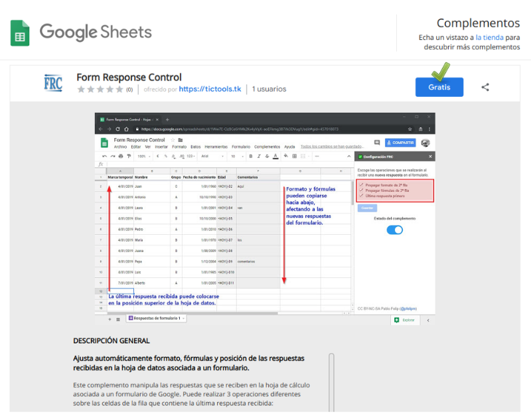
Task: Open the comments history icon
Action: (377, 143)
